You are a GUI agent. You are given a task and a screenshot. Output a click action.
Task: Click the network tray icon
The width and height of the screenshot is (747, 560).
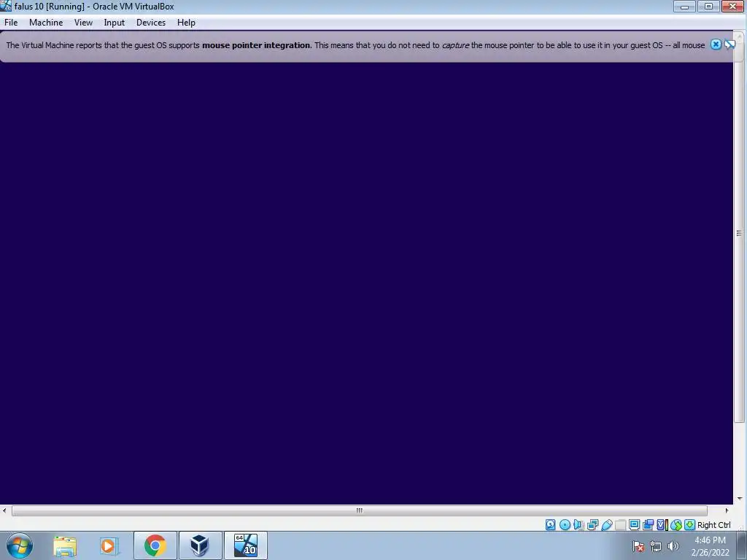point(656,546)
